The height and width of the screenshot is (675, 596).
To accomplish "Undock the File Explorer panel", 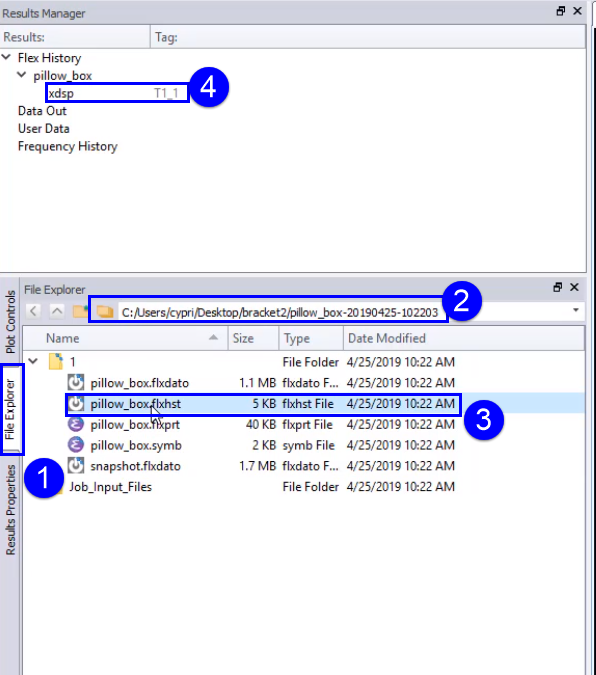I will click(x=558, y=287).
